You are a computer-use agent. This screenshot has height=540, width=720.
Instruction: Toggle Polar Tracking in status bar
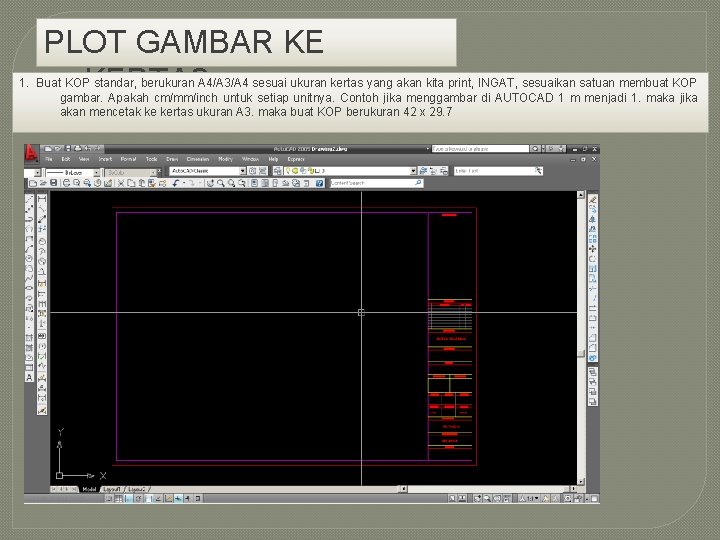pos(138,499)
